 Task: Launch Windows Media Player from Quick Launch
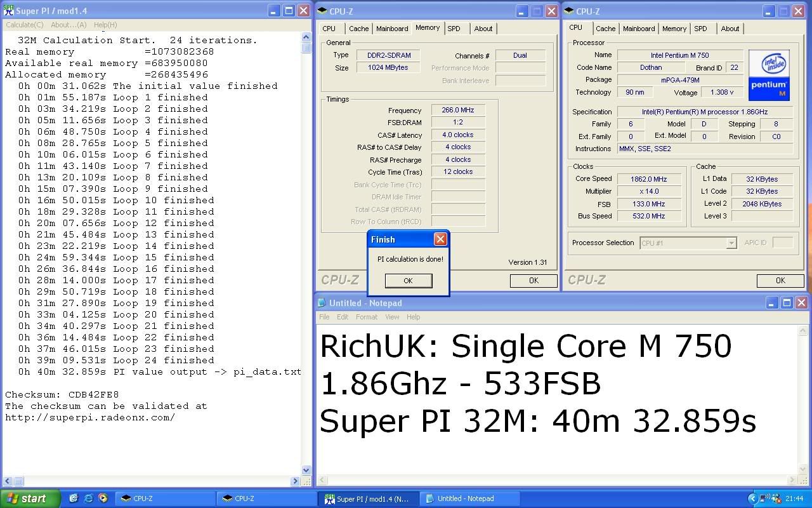(103, 498)
